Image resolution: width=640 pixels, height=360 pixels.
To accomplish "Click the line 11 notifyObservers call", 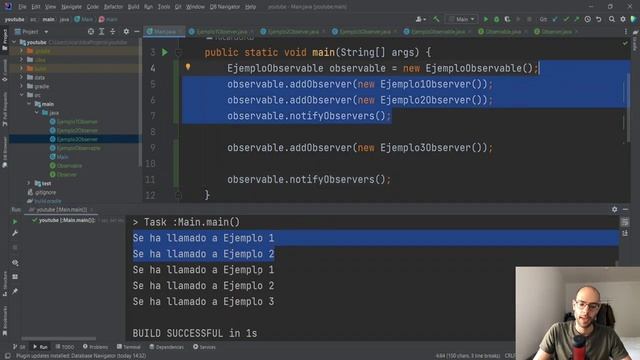I will point(309,180).
